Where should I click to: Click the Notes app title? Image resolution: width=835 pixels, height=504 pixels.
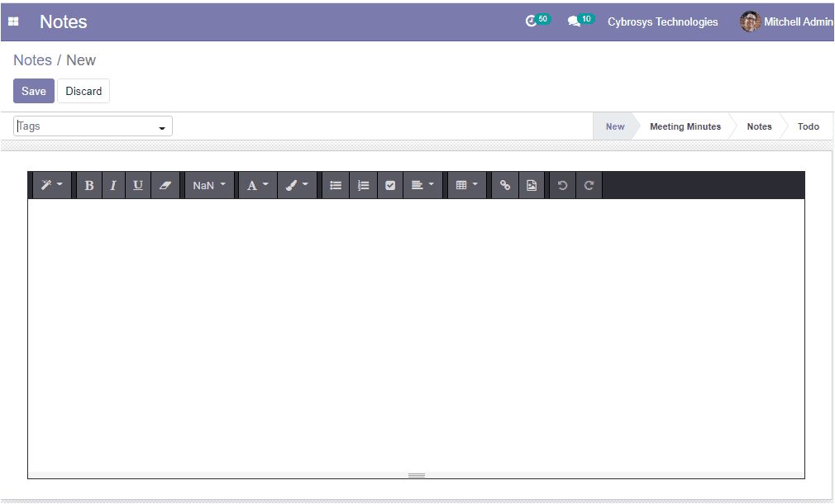point(64,21)
